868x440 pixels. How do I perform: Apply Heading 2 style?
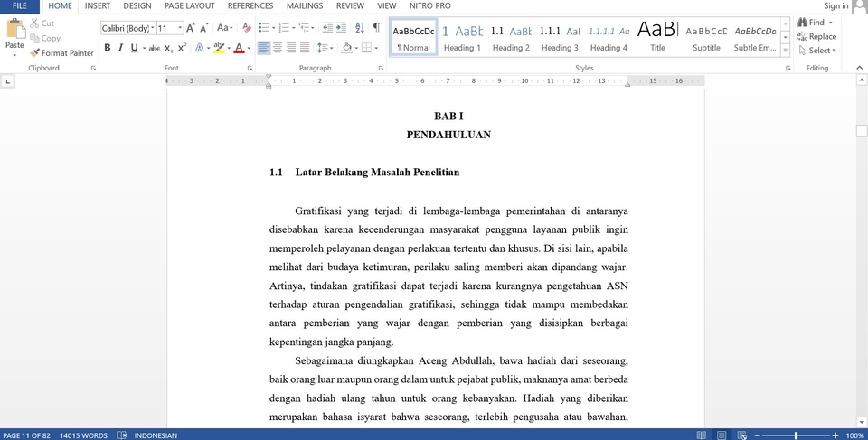point(511,38)
